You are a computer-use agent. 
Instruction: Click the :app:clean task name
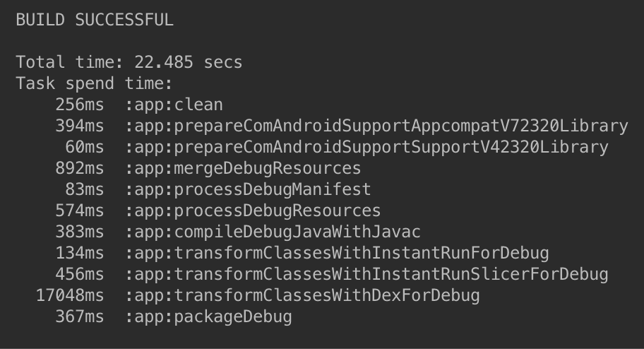coord(174,105)
